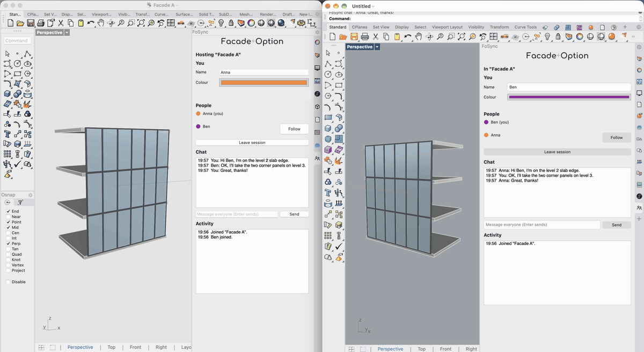The image size is (644, 352).
Task: Click Ben's purple colour swatch
Action: point(569,97)
